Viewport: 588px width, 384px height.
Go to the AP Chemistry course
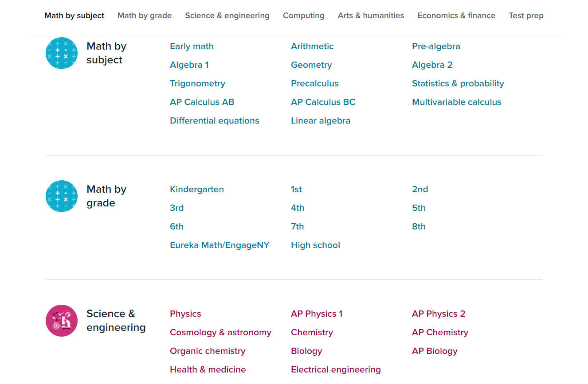[440, 332]
